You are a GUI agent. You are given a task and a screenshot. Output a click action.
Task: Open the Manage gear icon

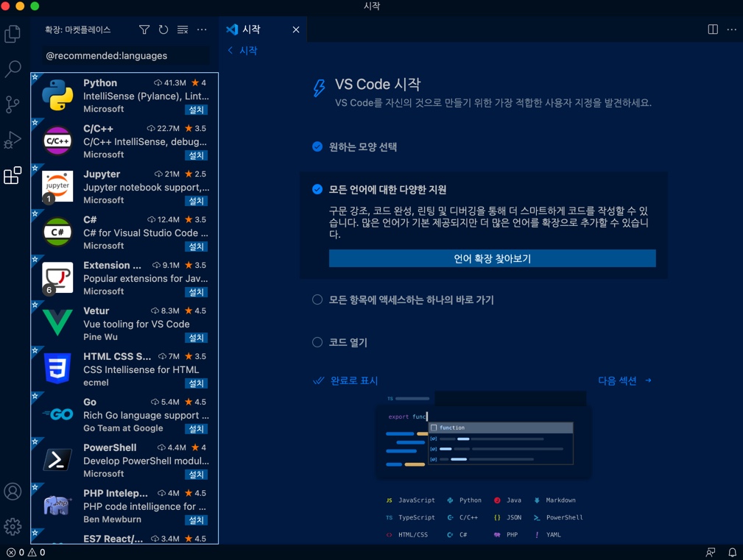[x=13, y=526]
